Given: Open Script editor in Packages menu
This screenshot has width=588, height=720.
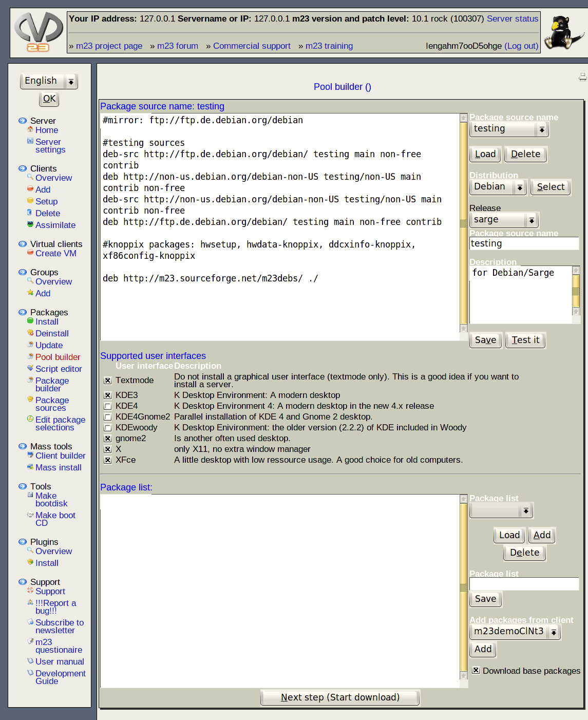Looking at the screenshot, I should tap(59, 369).
